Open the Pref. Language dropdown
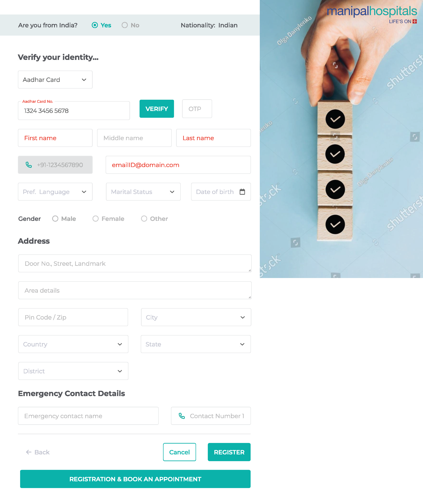 pyautogui.click(x=55, y=192)
